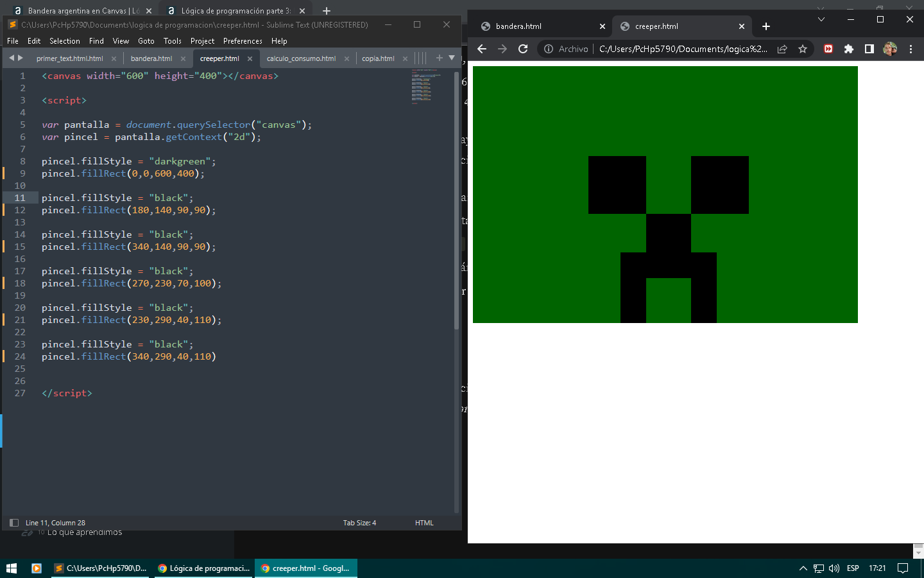Open the Edit menu in Sublime Text

(x=34, y=41)
